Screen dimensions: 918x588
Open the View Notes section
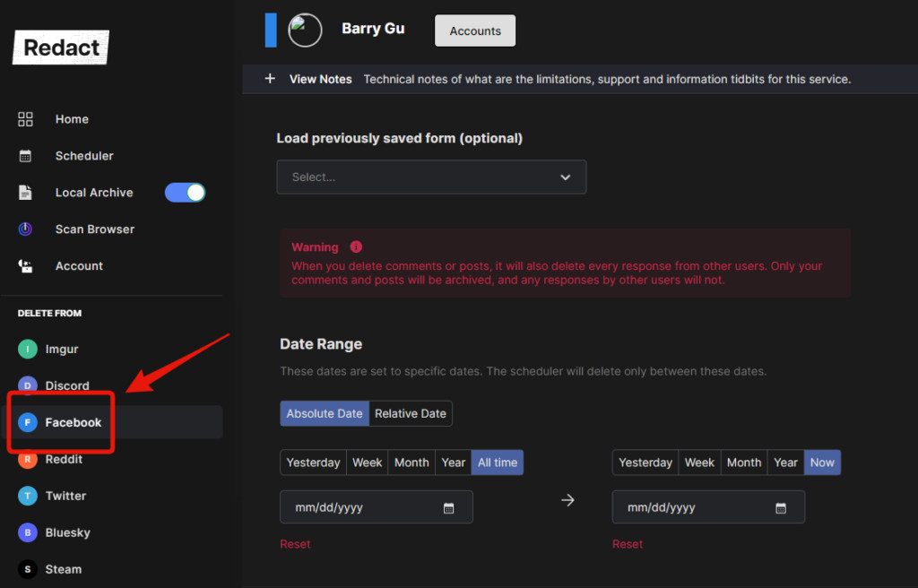[x=320, y=79]
